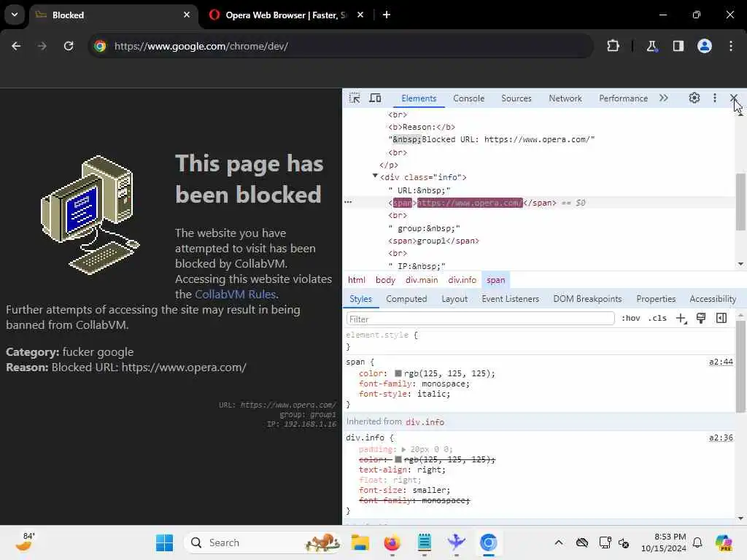Open span color swatch rgb(125,125,125)
The height and width of the screenshot is (560, 747).
[x=398, y=373]
